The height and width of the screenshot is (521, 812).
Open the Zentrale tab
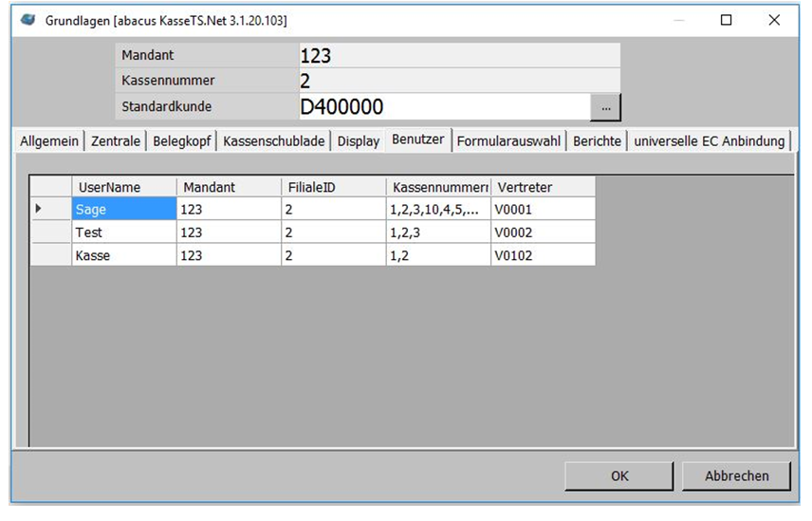coord(116,141)
